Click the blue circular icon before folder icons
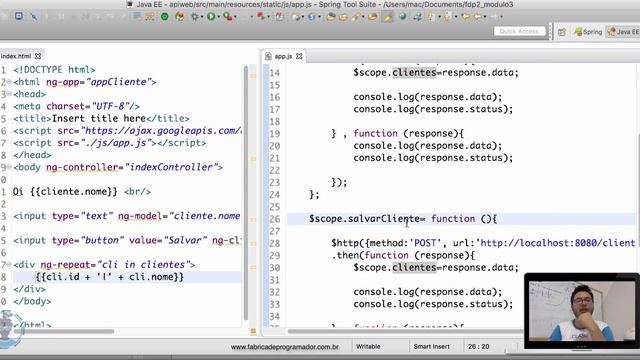The height and width of the screenshot is (360, 640). 311,17
